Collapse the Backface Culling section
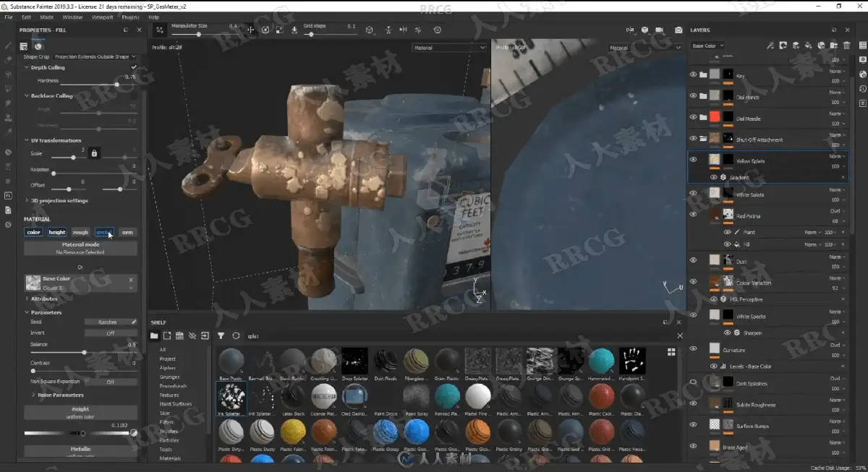Image resolution: width=868 pixels, height=472 pixels. click(27, 95)
